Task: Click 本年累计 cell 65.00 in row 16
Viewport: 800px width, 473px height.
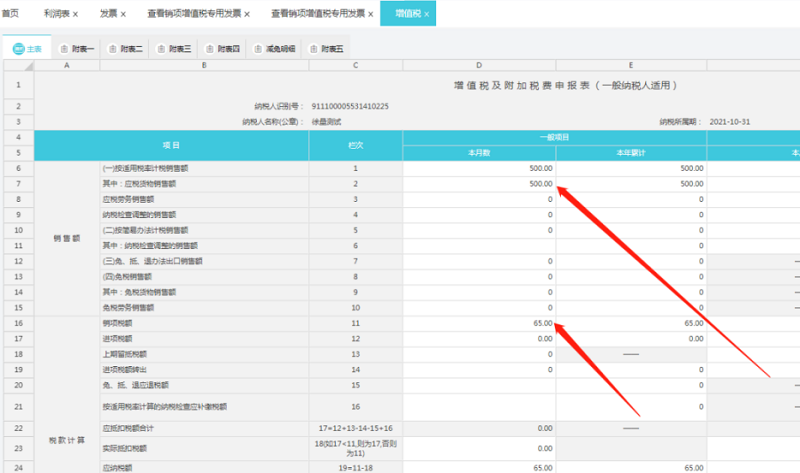Action: 631,323
